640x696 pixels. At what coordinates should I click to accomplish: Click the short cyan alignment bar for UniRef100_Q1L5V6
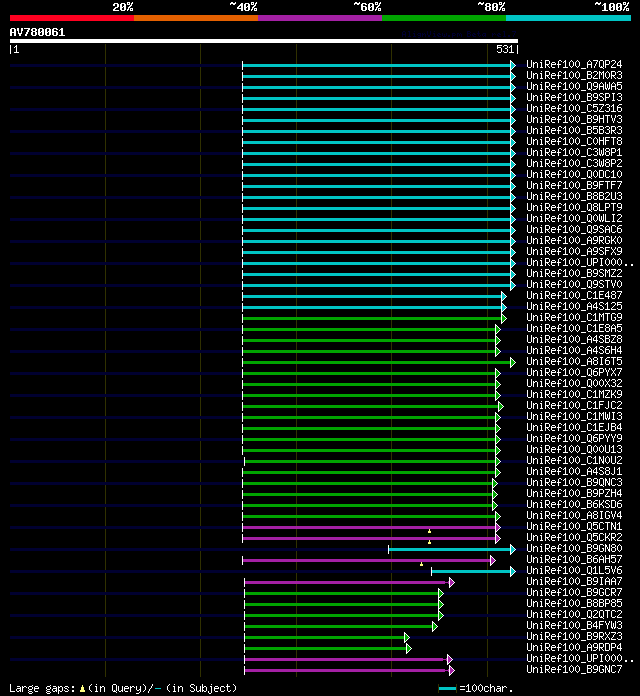point(471,571)
